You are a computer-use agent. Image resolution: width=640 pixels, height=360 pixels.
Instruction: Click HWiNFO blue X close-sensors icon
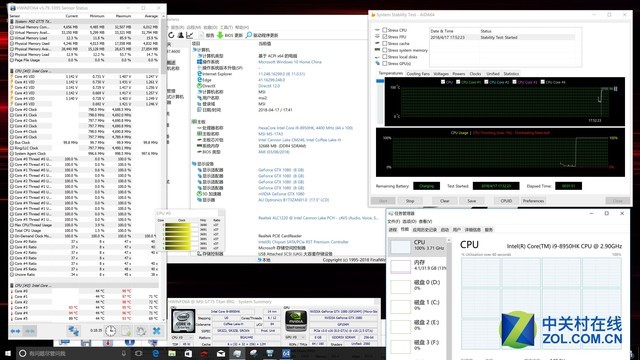[156, 331]
